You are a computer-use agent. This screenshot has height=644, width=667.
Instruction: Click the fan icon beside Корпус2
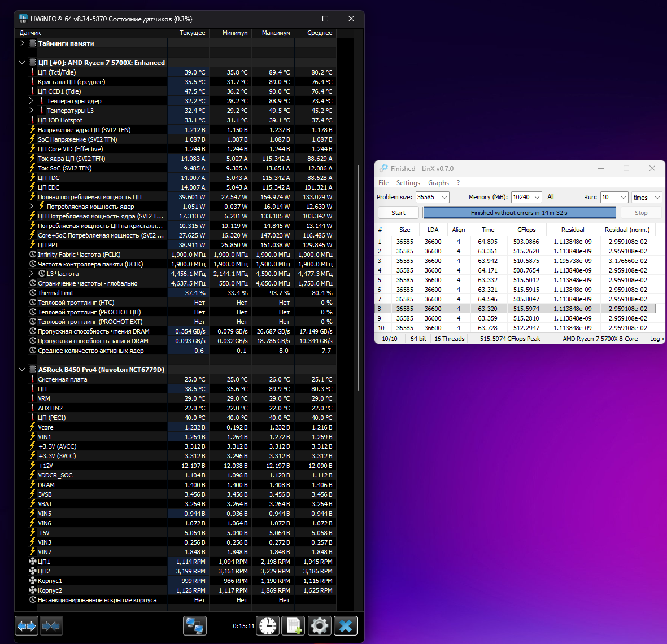(33, 590)
